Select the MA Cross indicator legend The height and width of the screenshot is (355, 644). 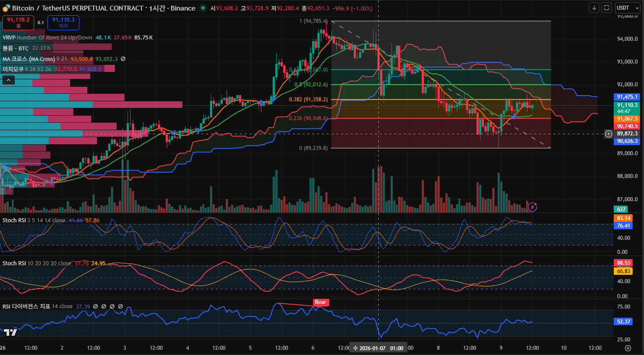pos(28,59)
